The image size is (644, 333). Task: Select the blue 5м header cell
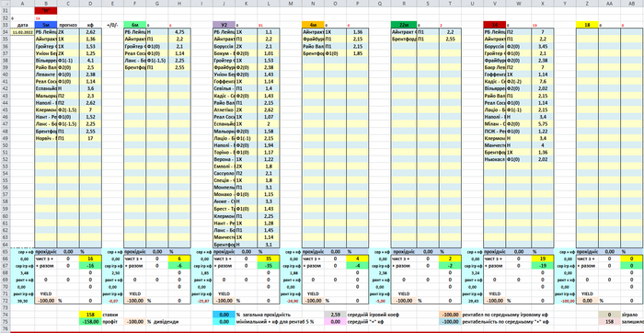click(46, 25)
